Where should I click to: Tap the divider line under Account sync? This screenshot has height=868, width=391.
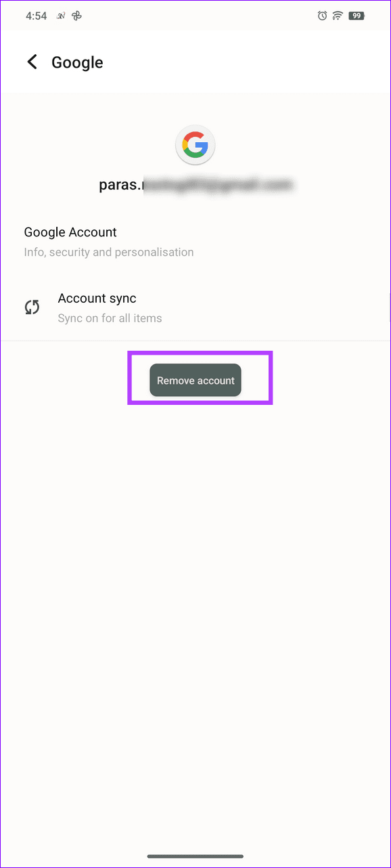195,341
